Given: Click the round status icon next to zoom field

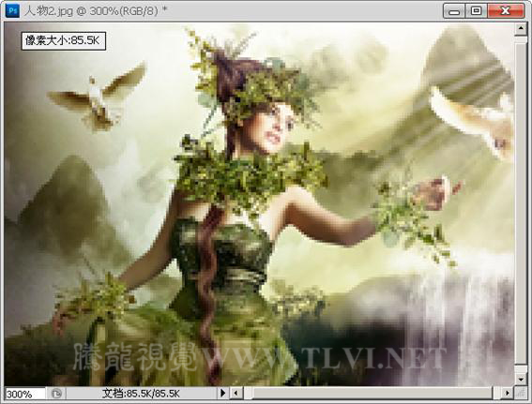Looking at the screenshot, I should (x=56, y=394).
